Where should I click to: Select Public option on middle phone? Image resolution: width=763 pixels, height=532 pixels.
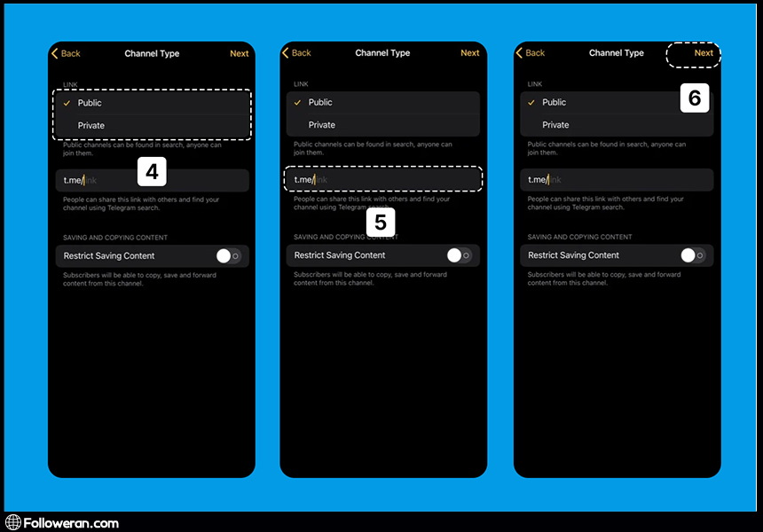tap(320, 103)
